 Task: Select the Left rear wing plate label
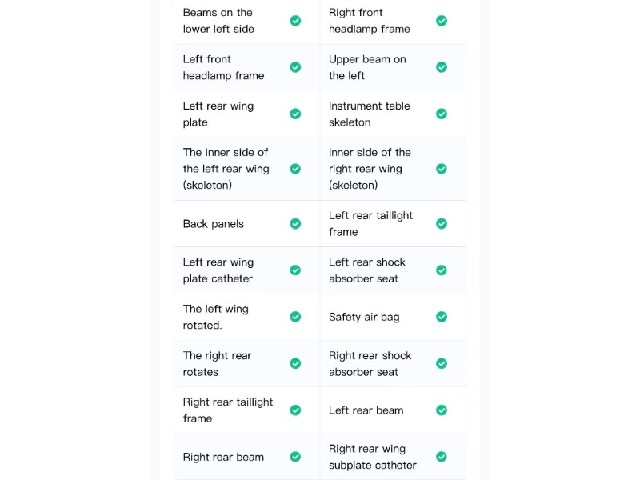218,114
